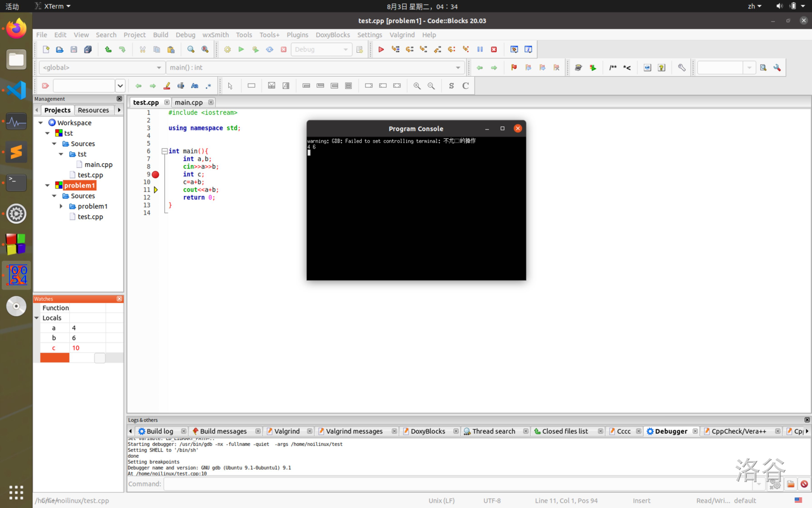Click the green Run icon
This screenshot has width=812, height=508.
click(241, 49)
